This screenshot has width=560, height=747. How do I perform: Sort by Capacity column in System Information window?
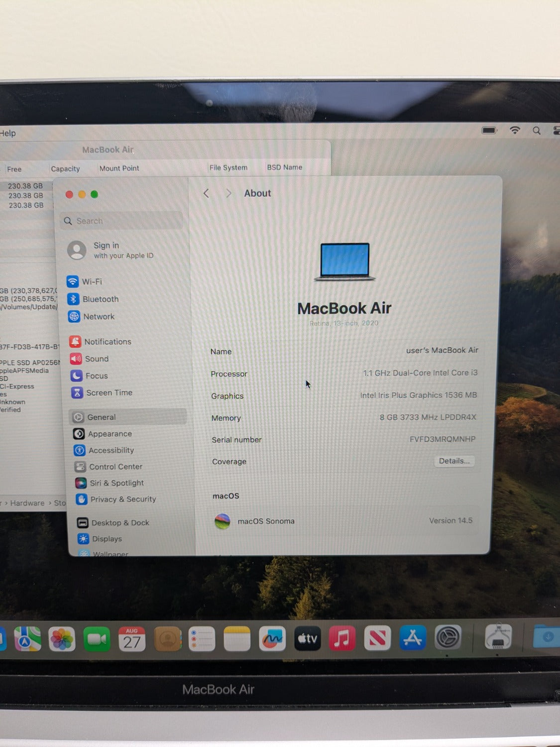[x=65, y=169]
